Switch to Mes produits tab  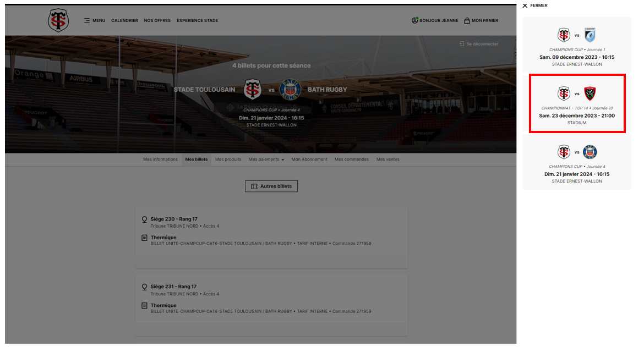(228, 159)
